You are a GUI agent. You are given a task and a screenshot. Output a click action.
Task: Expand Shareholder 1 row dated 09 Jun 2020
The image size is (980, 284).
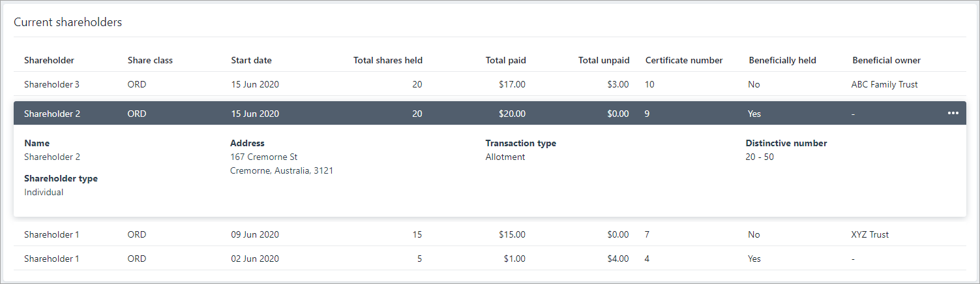[52, 234]
